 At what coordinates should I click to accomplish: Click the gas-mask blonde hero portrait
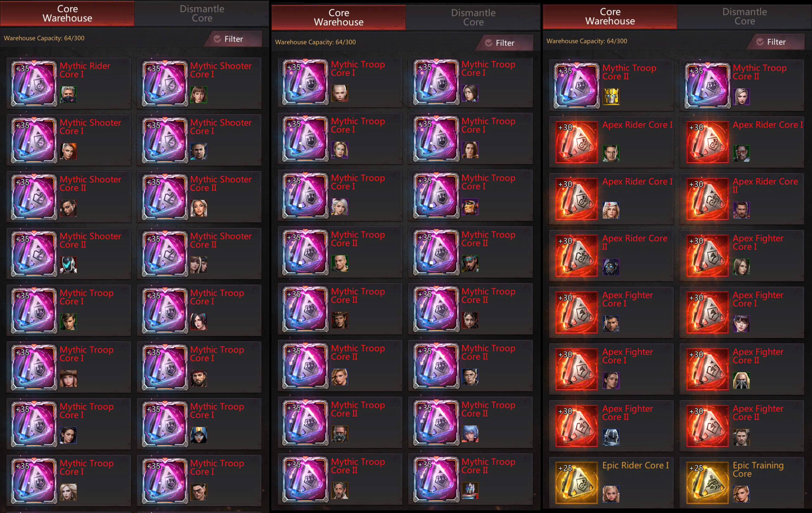click(741, 380)
